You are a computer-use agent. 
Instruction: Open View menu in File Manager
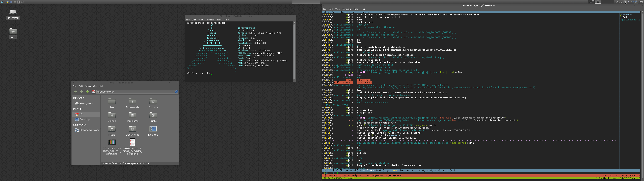[88, 86]
